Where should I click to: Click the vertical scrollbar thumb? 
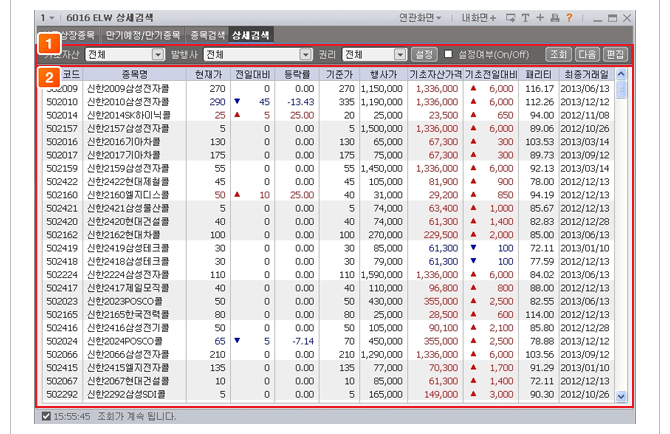(x=621, y=90)
